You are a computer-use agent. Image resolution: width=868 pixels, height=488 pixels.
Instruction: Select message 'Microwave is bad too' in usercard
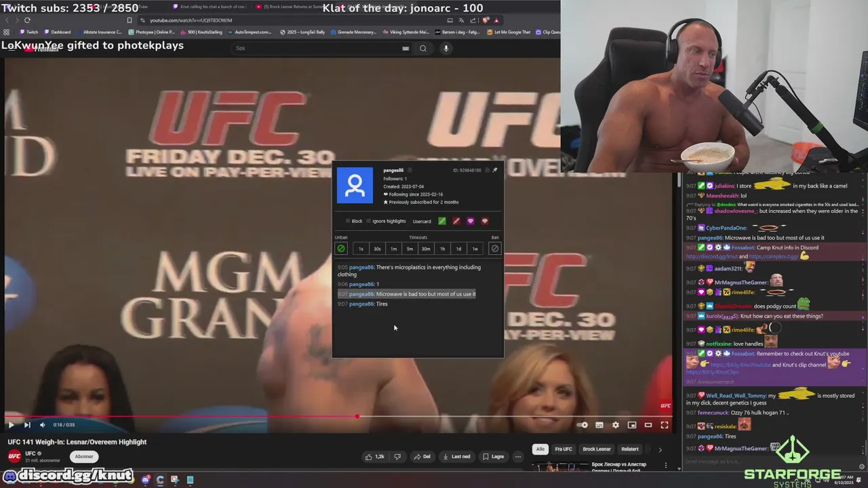click(x=426, y=294)
